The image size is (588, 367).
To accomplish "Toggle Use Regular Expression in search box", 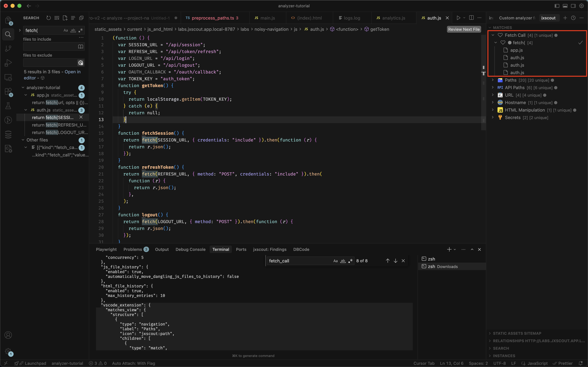I will (81, 30).
